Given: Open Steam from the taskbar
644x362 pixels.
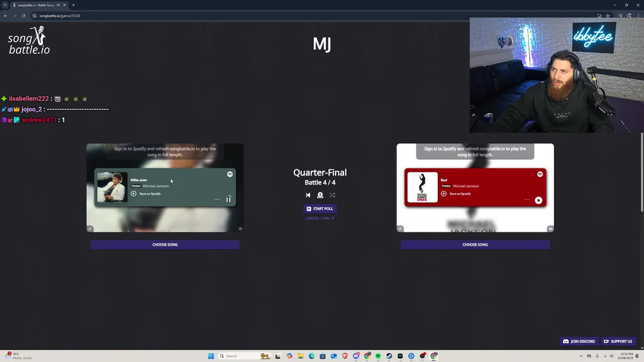Looking at the screenshot, I should (389, 356).
